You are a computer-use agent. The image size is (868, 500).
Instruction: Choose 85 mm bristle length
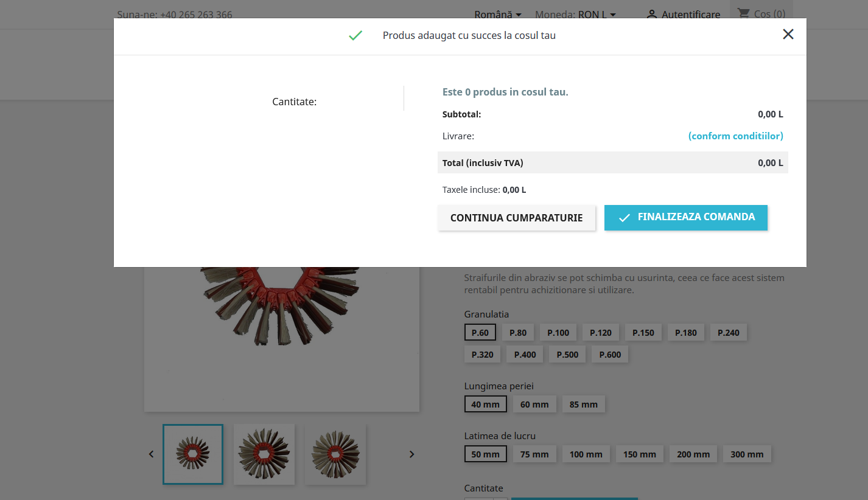coord(583,405)
